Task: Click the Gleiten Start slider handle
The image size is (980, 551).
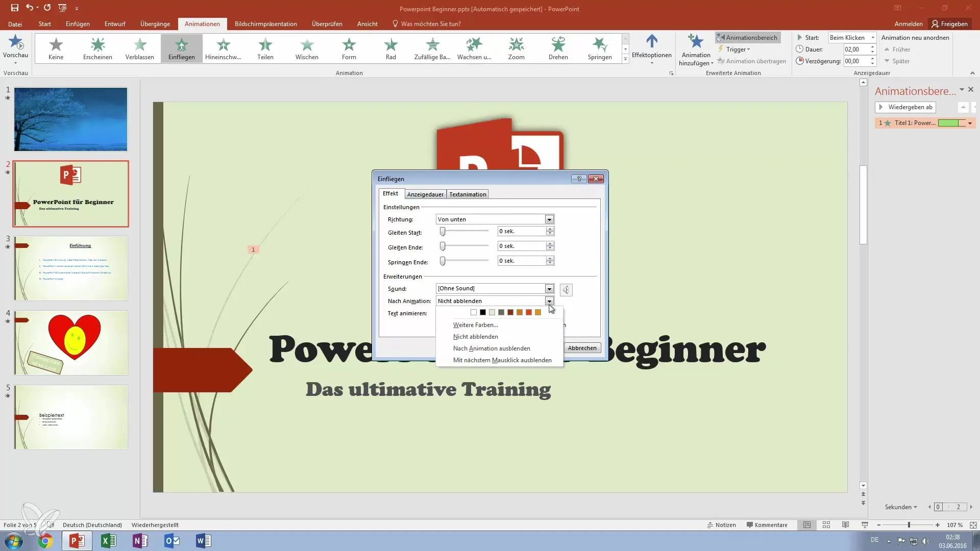Action: pos(443,232)
